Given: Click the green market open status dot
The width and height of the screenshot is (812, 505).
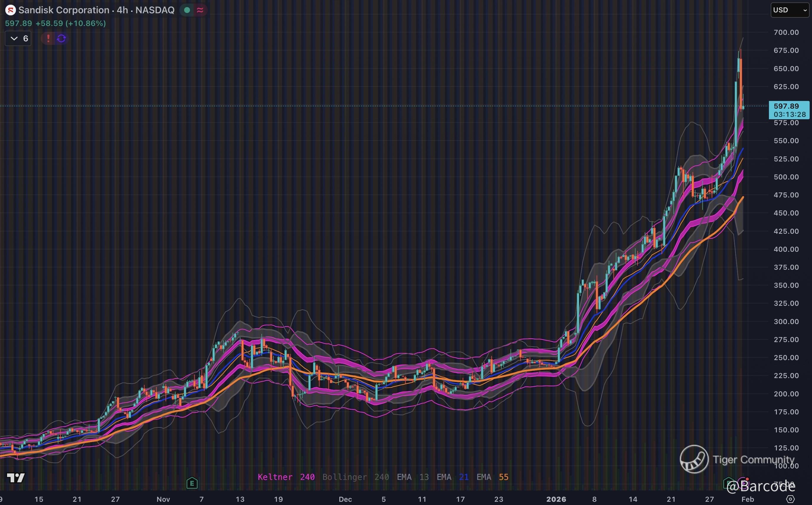Looking at the screenshot, I should click(x=187, y=10).
